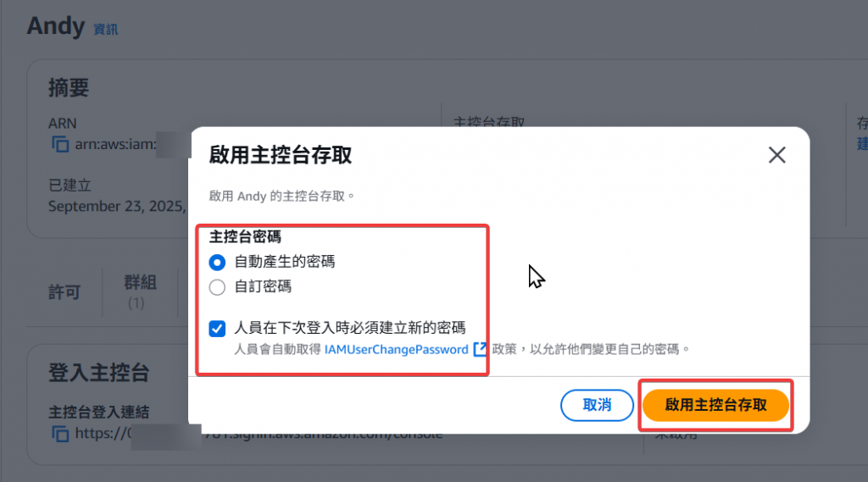Click the 主控台密碼 section heading
Viewport: 868px width, 482px height.
[245, 237]
